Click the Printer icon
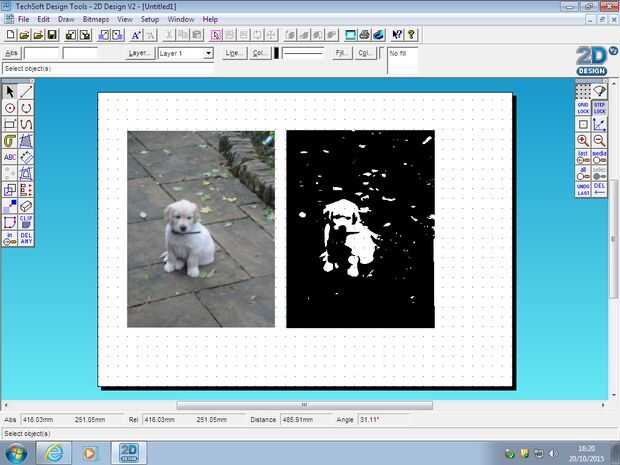Screen dimensions: 620x465 pos(364,35)
